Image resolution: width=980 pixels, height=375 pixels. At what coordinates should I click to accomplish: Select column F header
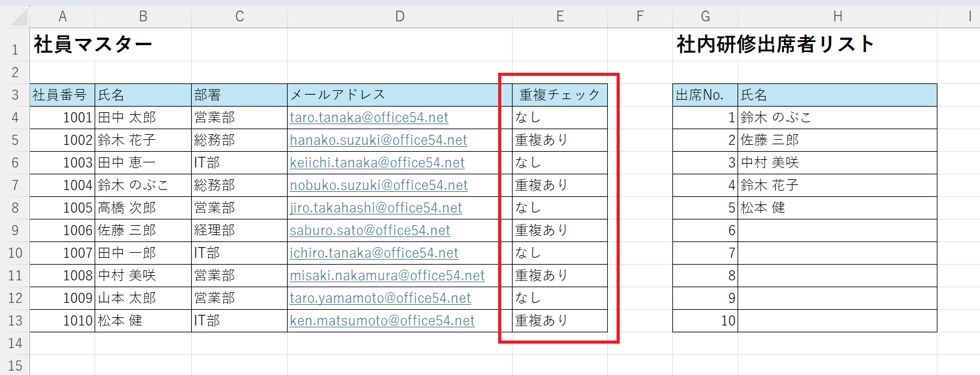640,17
